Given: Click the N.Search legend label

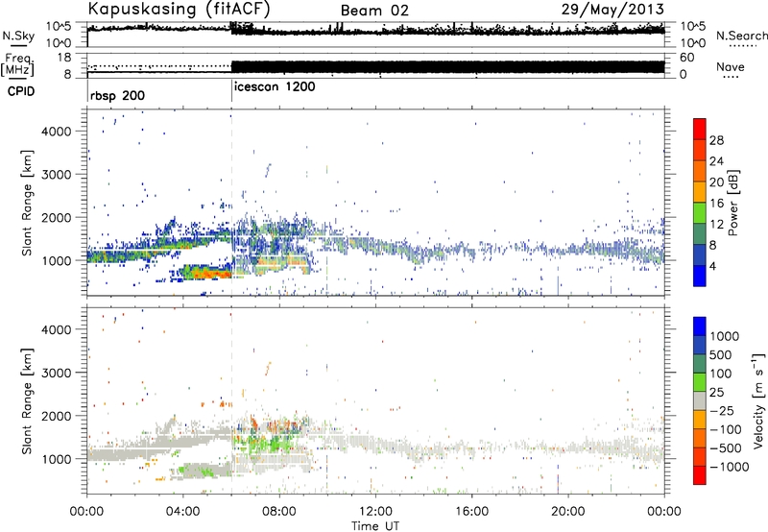Looking at the screenshot, I should tap(741, 36).
